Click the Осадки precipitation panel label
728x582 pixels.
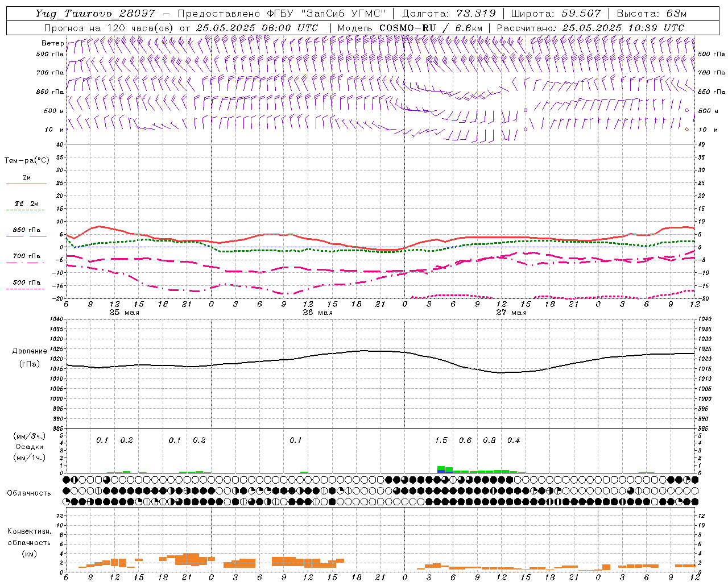[x=30, y=447]
